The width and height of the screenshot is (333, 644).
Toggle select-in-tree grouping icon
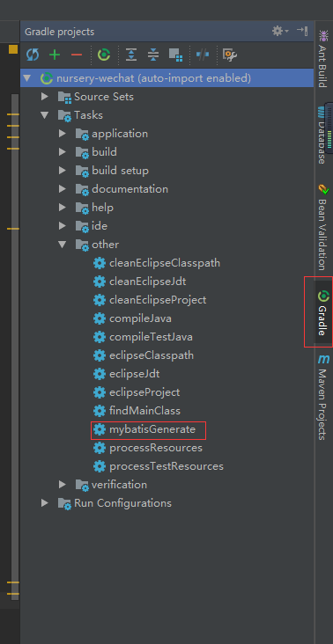(175, 55)
